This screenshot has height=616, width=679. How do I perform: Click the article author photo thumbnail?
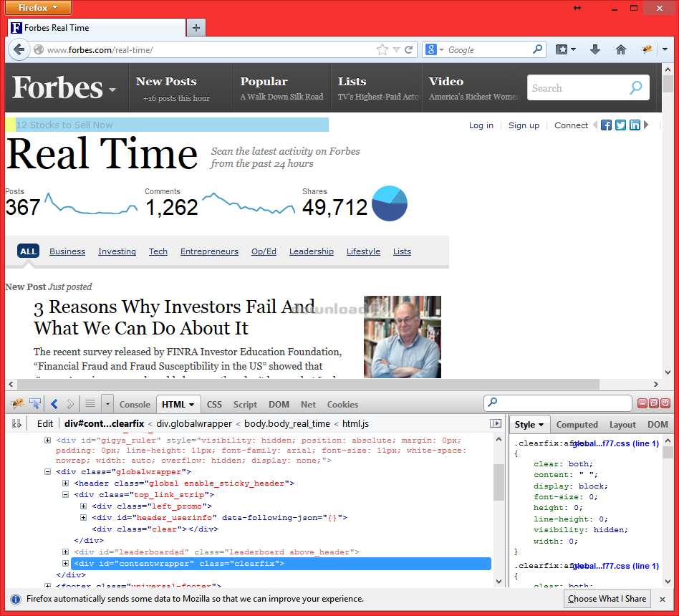(403, 337)
